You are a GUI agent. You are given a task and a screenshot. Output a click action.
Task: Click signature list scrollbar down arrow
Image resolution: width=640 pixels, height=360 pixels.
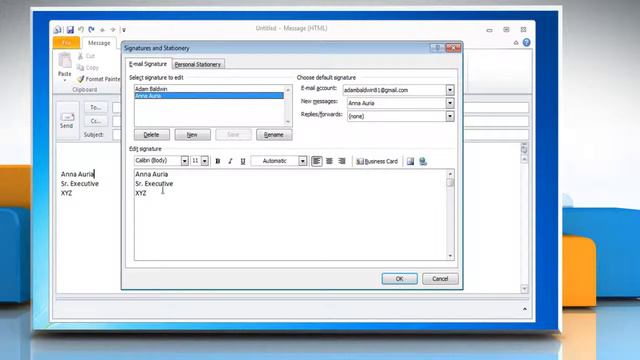click(288, 122)
